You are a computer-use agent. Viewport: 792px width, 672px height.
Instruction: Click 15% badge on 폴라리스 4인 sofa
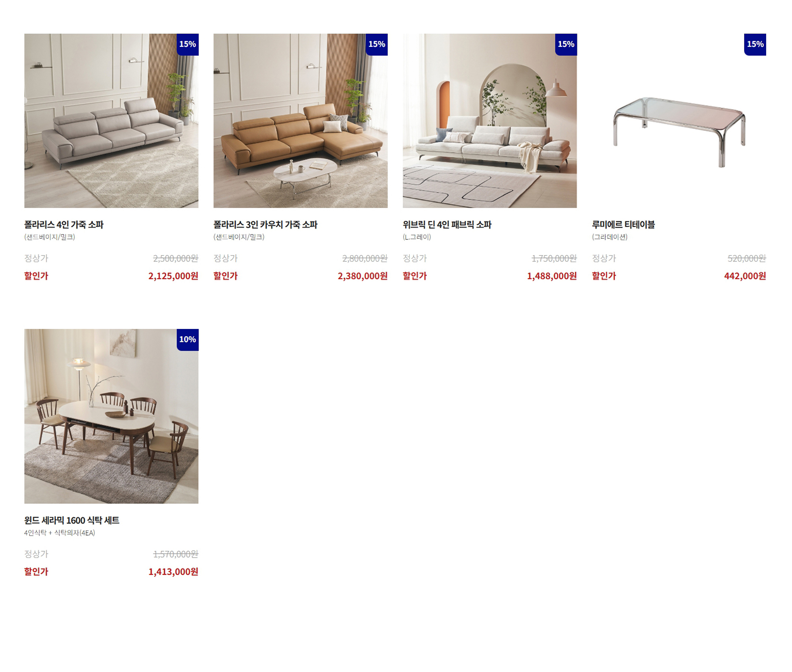point(188,44)
